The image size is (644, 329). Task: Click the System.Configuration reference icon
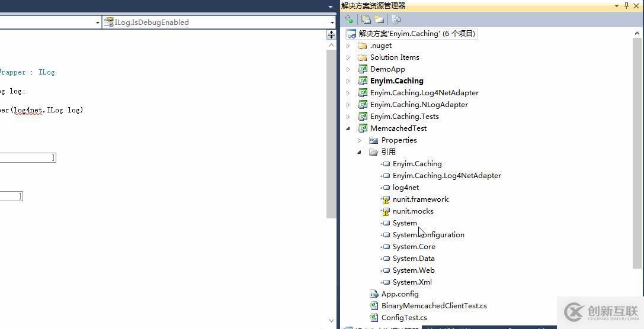tap(385, 235)
